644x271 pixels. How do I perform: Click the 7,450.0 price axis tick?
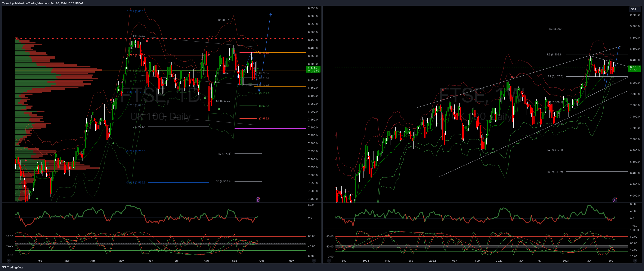(313, 199)
